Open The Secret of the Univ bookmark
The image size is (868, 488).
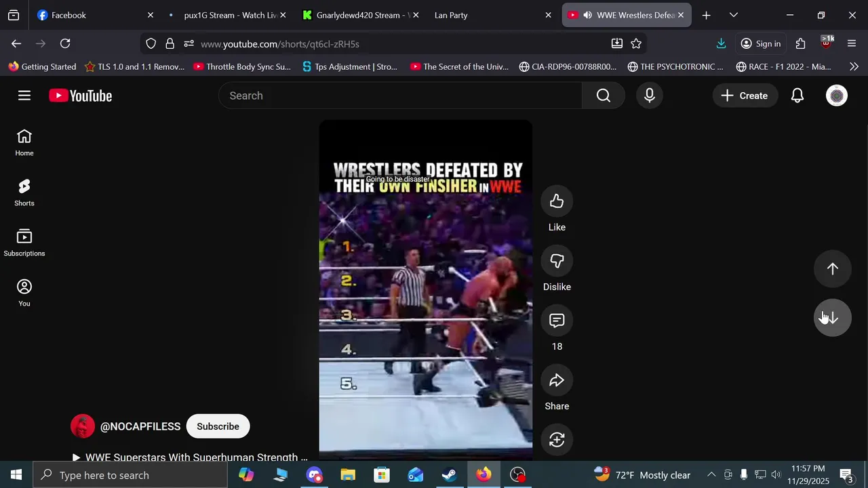pyautogui.click(x=459, y=66)
